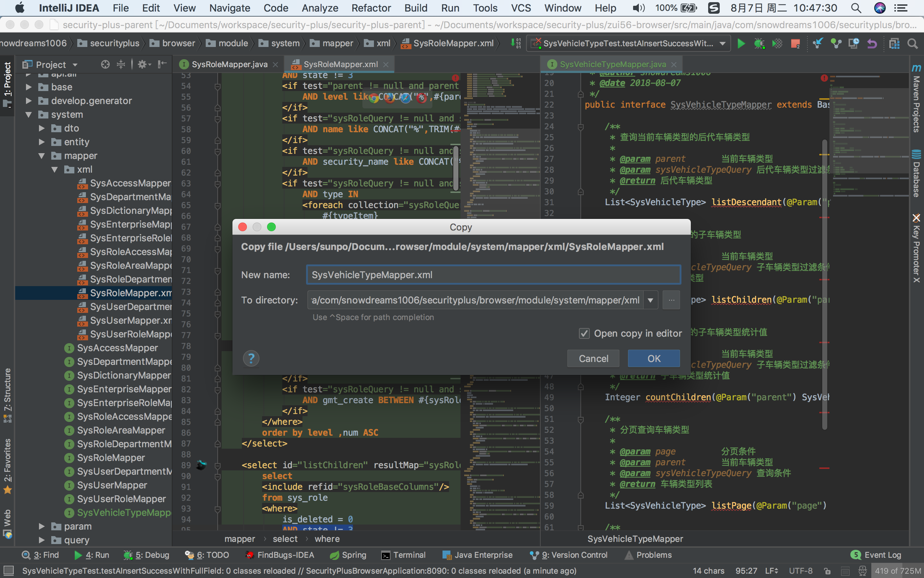Image resolution: width=924 pixels, height=578 pixels.
Task: Open the Problems tool window
Action: tap(648, 555)
